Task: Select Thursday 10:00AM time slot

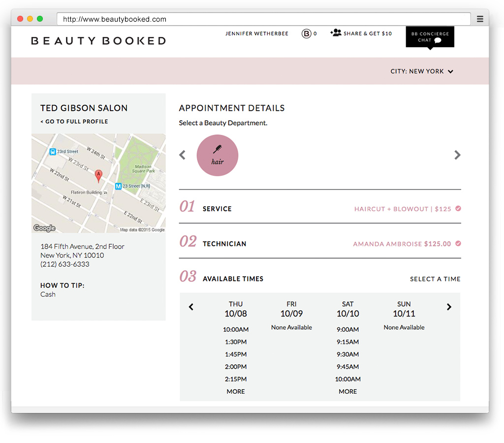Action: click(236, 329)
